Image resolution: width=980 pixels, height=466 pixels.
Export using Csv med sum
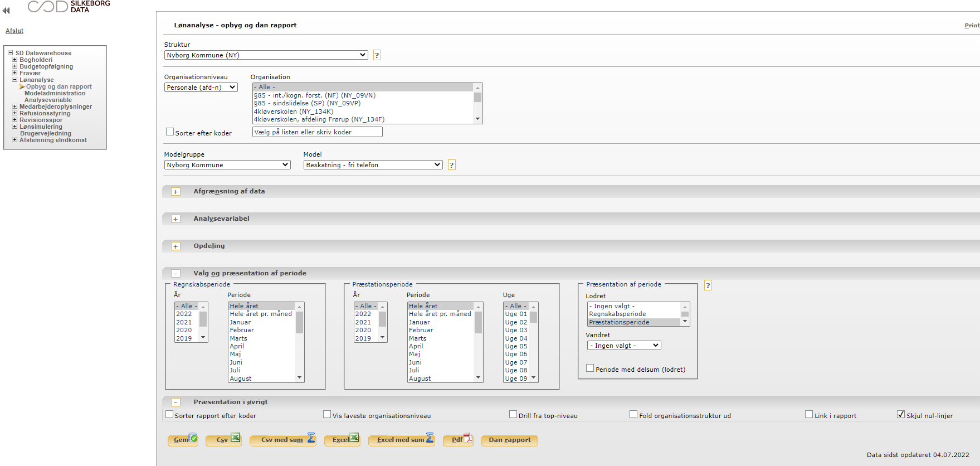[x=282, y=440]
